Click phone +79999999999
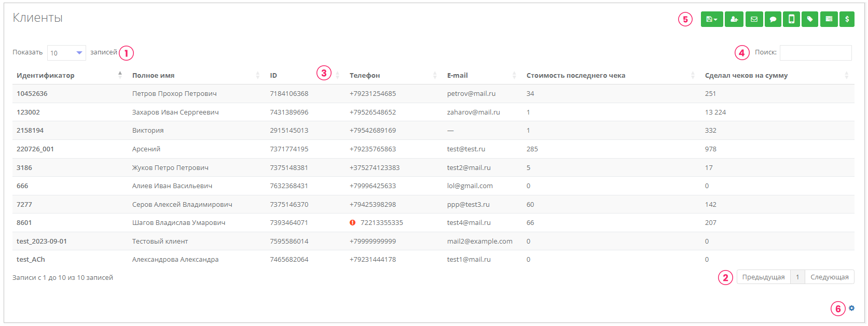 click(x=373, y=241)
